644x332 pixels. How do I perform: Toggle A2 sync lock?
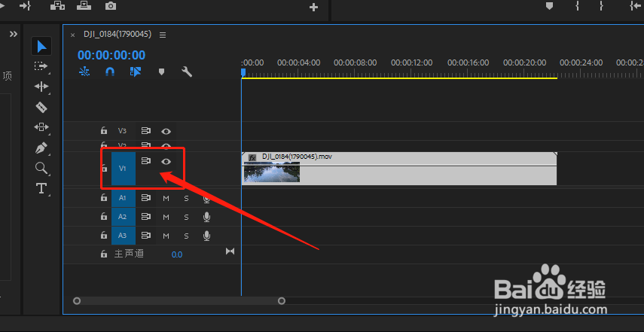[146, 217]
